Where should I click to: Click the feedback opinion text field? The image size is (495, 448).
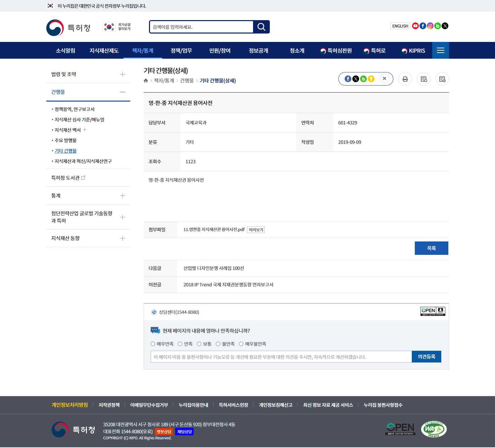281,357
